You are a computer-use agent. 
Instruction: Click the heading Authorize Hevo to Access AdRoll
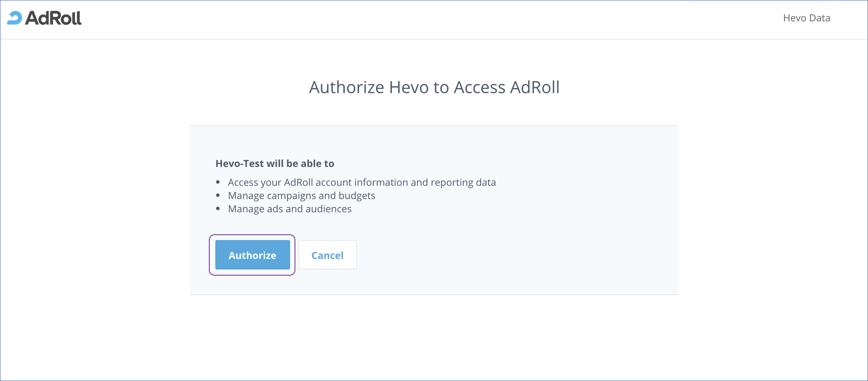(x=434, y=87)
